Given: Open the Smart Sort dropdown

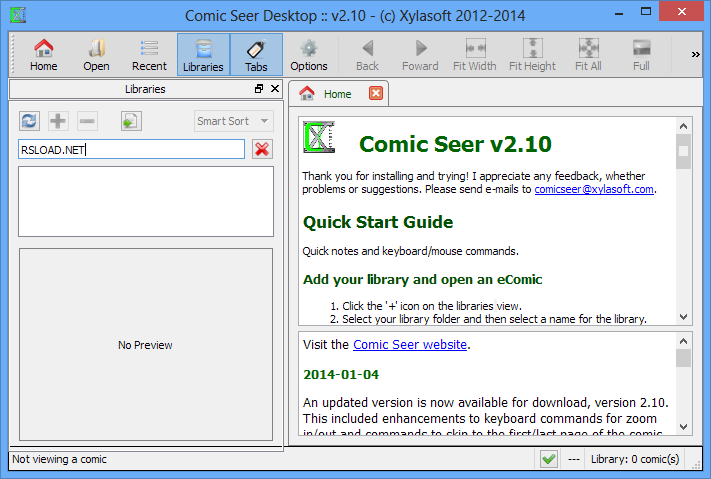Looking at the screenshot, I should click(x=234, y=121).
